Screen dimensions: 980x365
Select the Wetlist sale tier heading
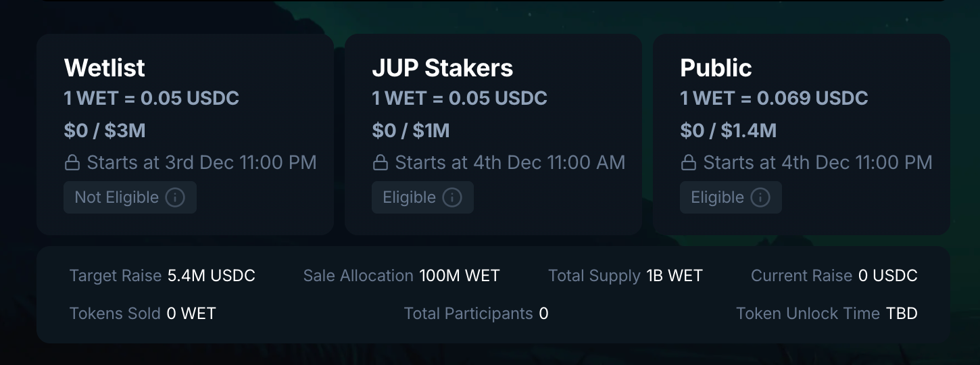105,68
